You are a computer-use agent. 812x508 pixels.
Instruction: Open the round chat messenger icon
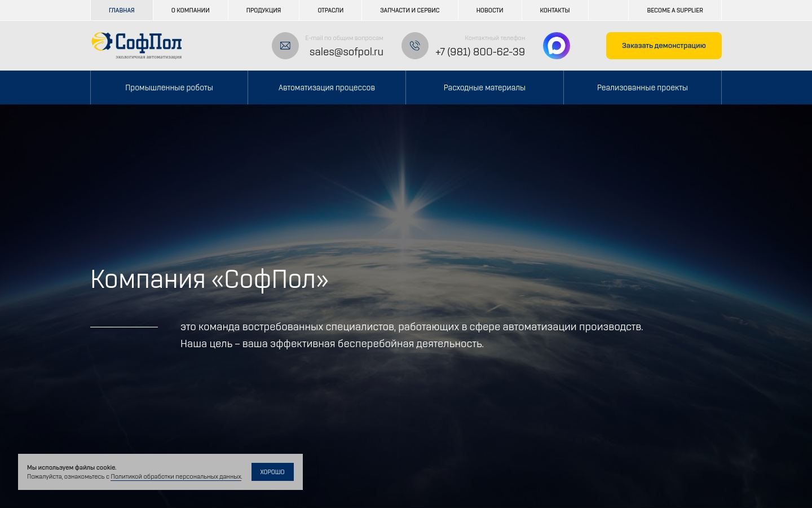click(557, 46)
